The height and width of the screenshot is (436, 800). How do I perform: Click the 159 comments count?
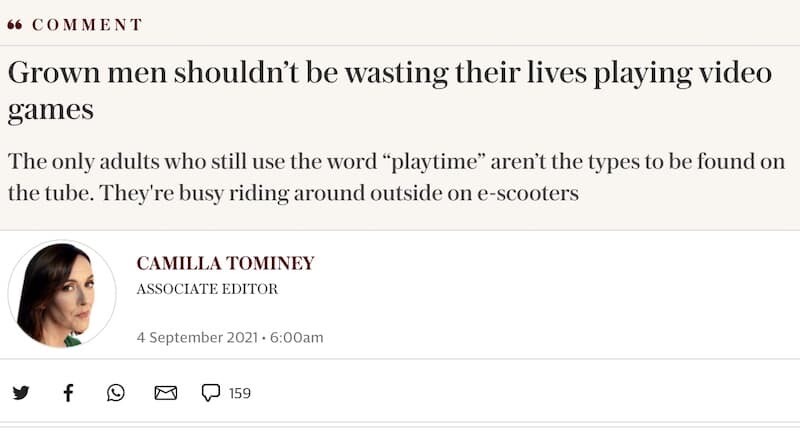(240, 393)
